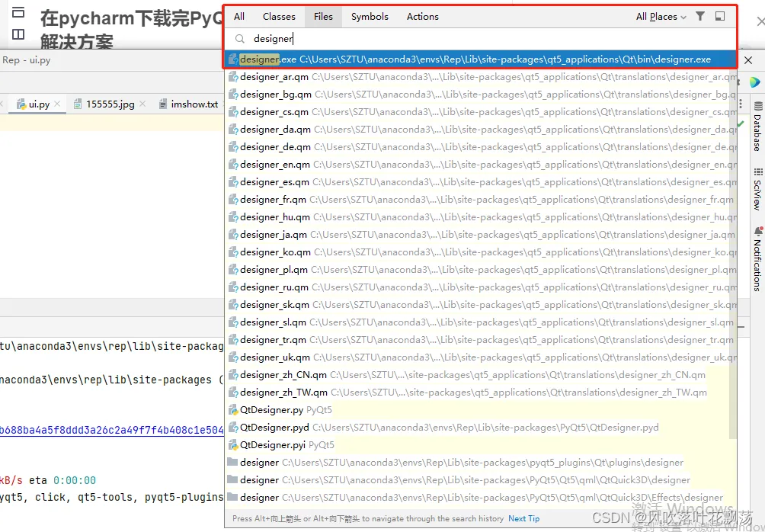Select designer_es.qm from the list

coord(481,182)
